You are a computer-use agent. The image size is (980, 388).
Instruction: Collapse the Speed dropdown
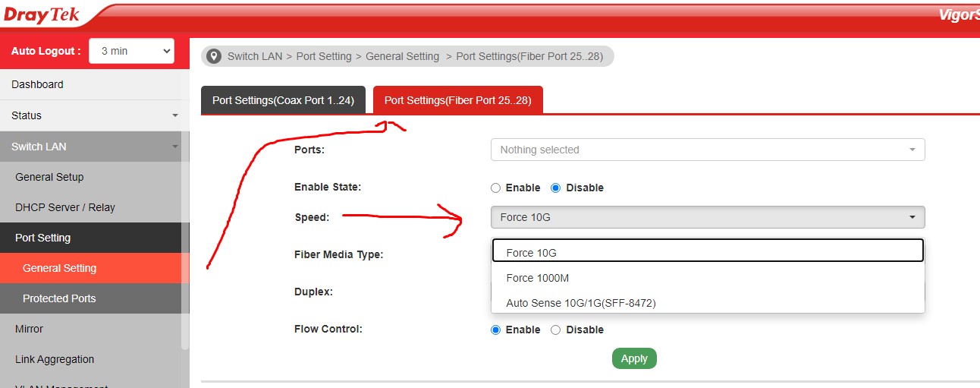(x=707, y=217)
